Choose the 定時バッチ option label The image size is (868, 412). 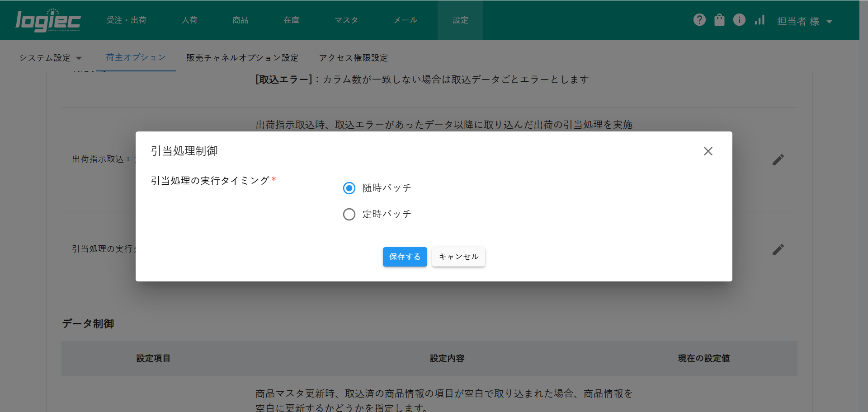(387, 214)
